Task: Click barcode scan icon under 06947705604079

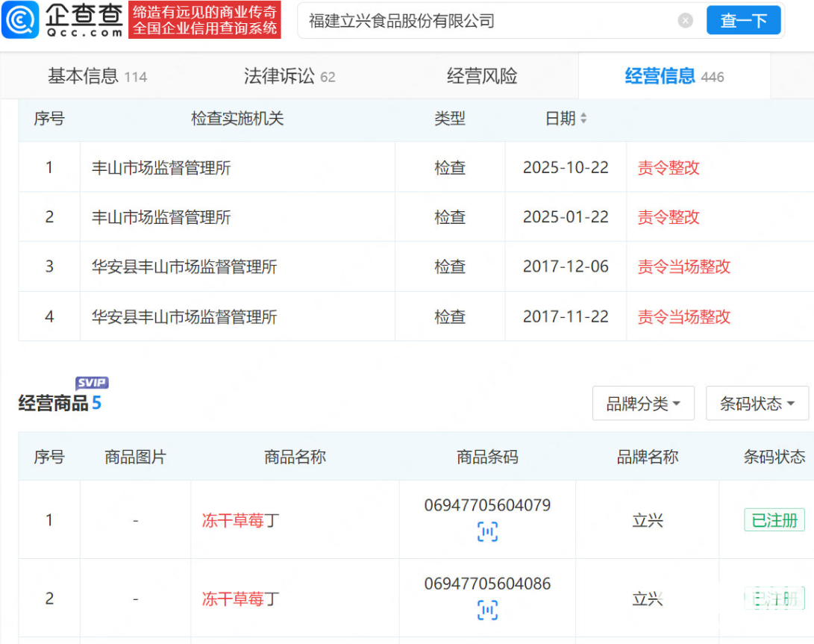Action: [x=487, y=532]
